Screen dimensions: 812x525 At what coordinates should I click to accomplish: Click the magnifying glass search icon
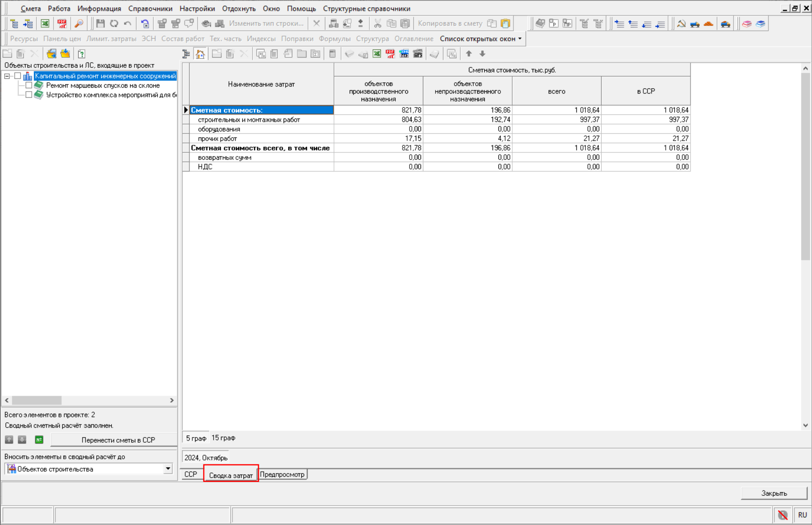[79, 24]
